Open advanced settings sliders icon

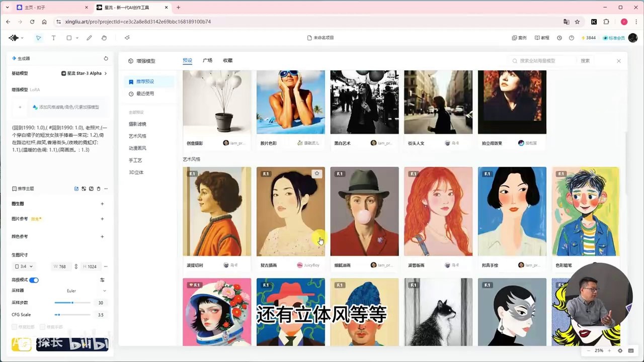tap(103, 280)
